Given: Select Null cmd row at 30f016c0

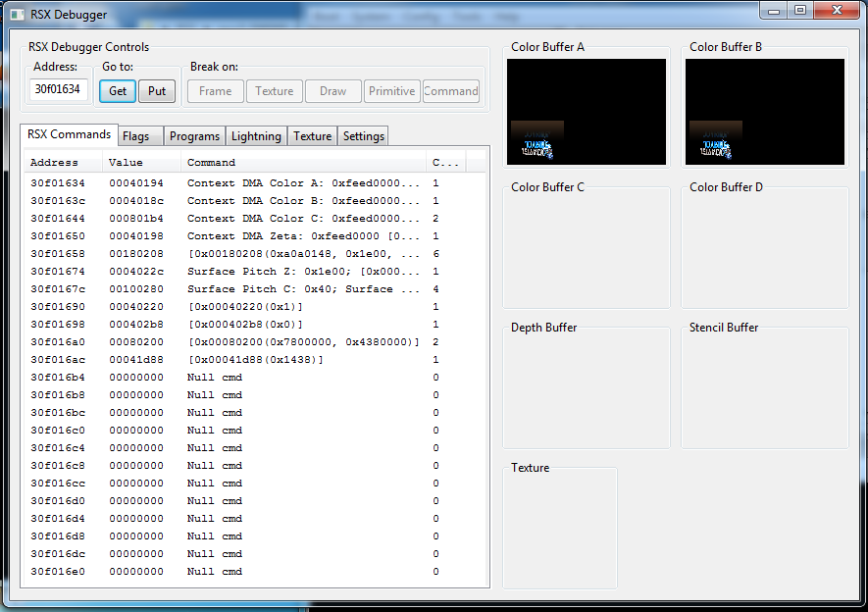Looking at the screenshot, I should click(x=255, y=431).
